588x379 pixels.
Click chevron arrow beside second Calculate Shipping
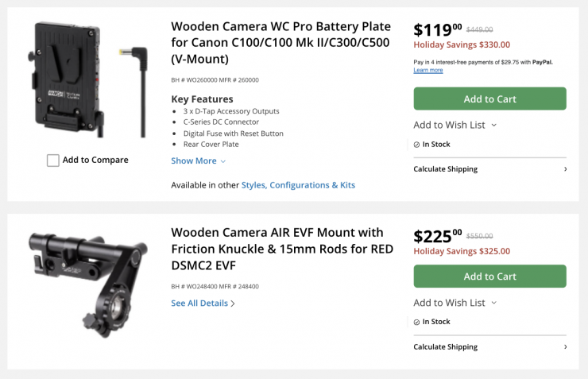[565, 347]
